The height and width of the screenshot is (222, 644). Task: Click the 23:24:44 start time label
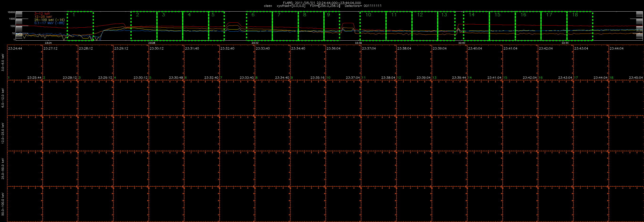[x=15, y=49]
